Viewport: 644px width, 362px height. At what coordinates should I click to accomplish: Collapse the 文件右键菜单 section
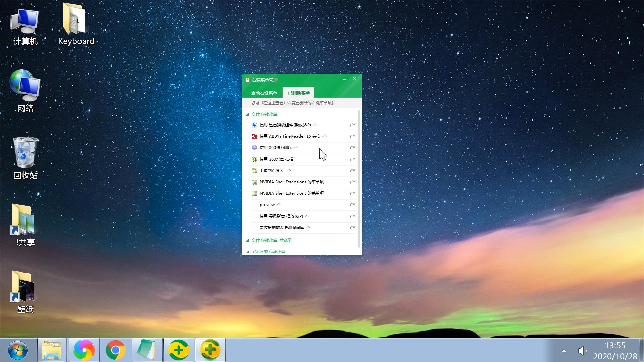click(247, 114)
